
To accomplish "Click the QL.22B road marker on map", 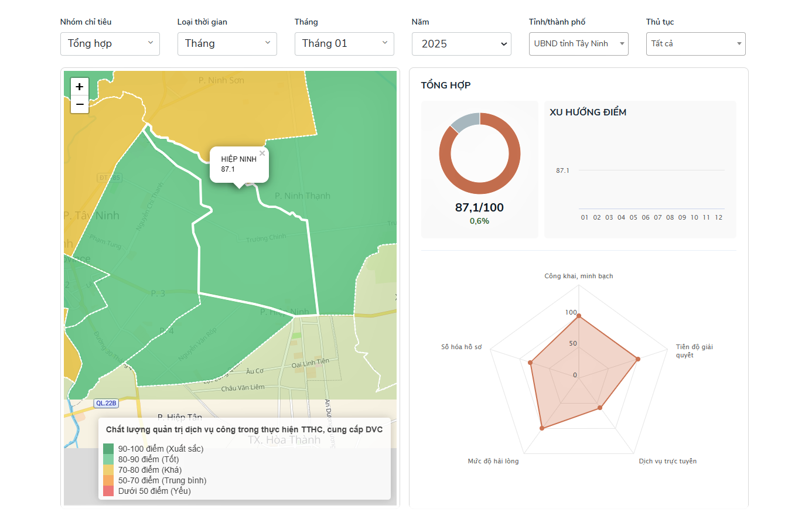I will coord(107,403).
